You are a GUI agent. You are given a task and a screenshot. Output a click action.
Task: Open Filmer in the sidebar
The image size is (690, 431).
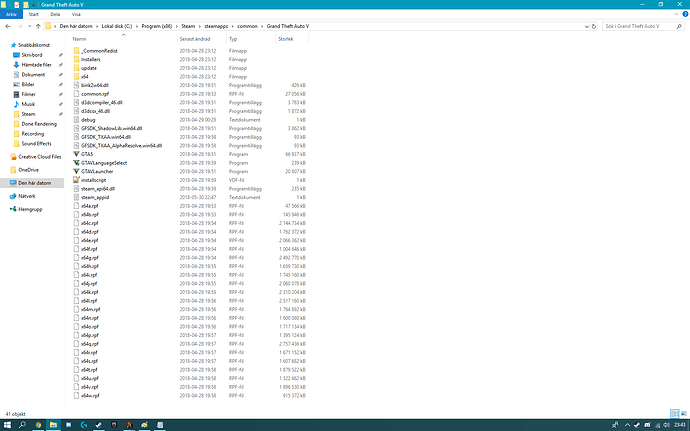(x=28, y=94)
